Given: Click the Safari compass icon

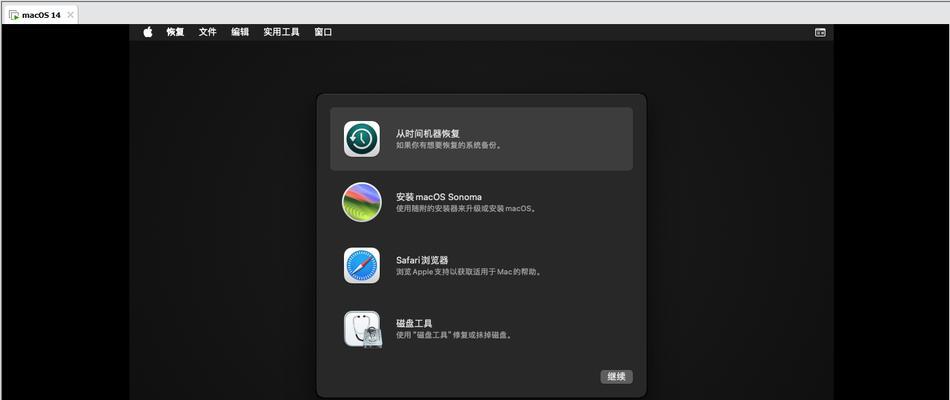Looking at the screenshot, I should 362,265.
